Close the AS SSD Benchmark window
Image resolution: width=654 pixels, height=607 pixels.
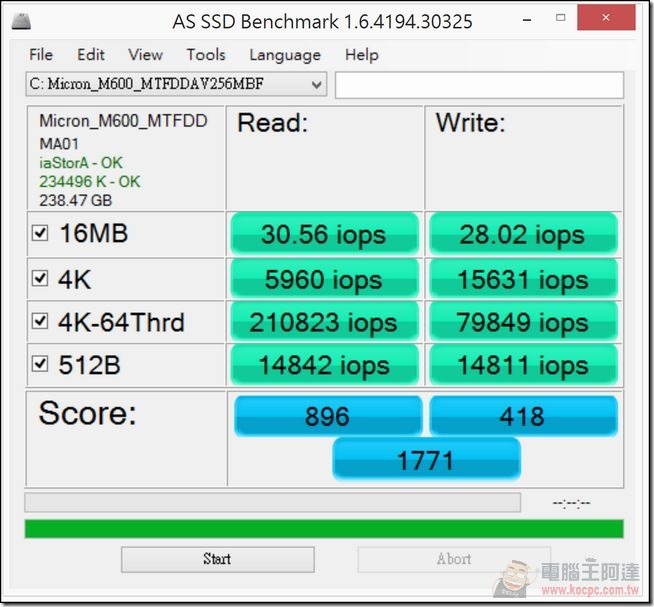[x=606, y=18]
